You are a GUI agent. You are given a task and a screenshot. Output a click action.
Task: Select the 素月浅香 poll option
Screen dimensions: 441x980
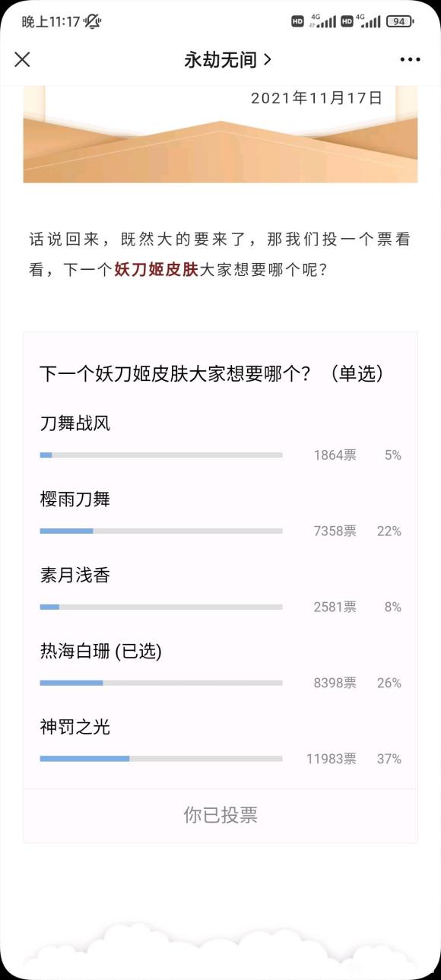click(220, 591)
